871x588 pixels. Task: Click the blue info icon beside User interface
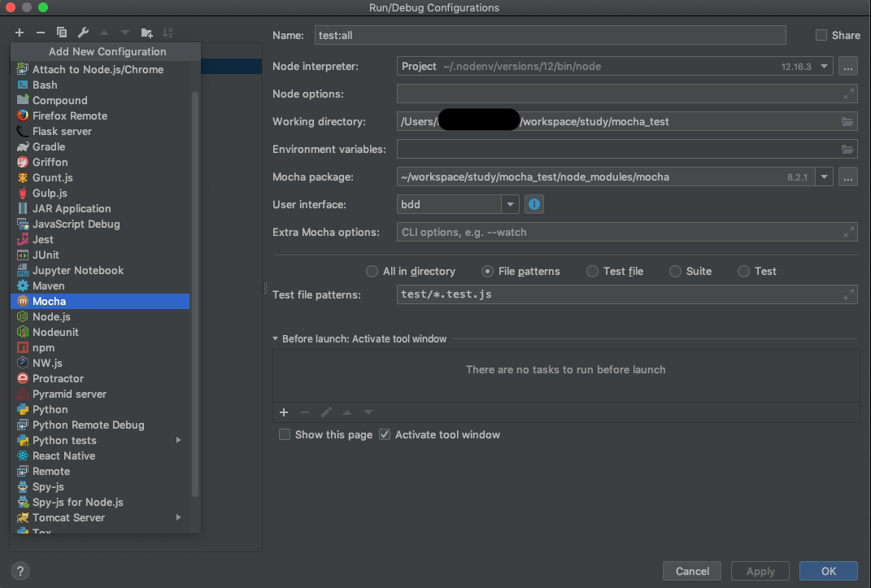point(533,204)
